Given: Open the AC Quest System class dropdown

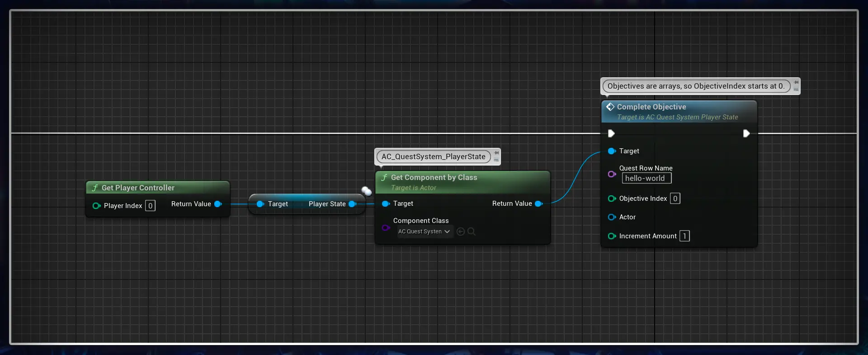Looking at the screenshot, I should [x=425, y=232].
